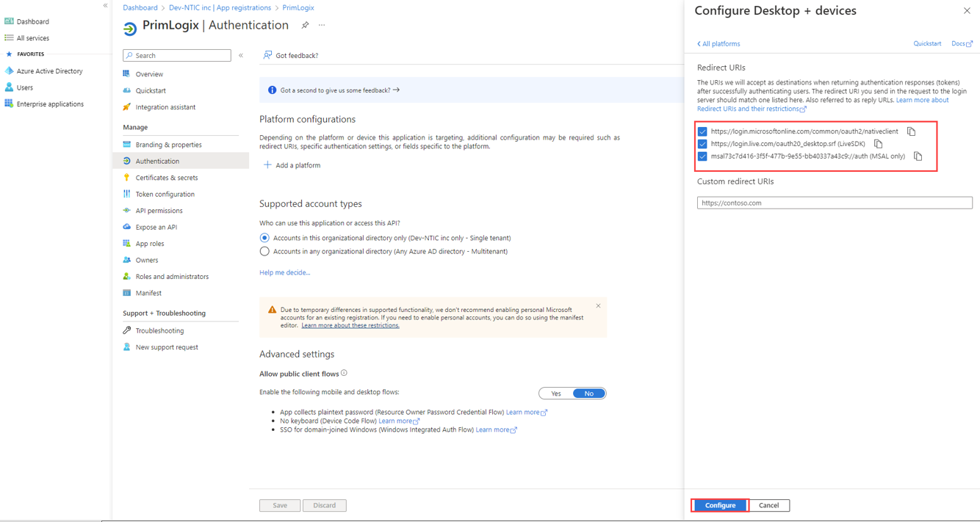Click the All services list icon
This screenshot has height=522, width=980.
pos(9,37)
